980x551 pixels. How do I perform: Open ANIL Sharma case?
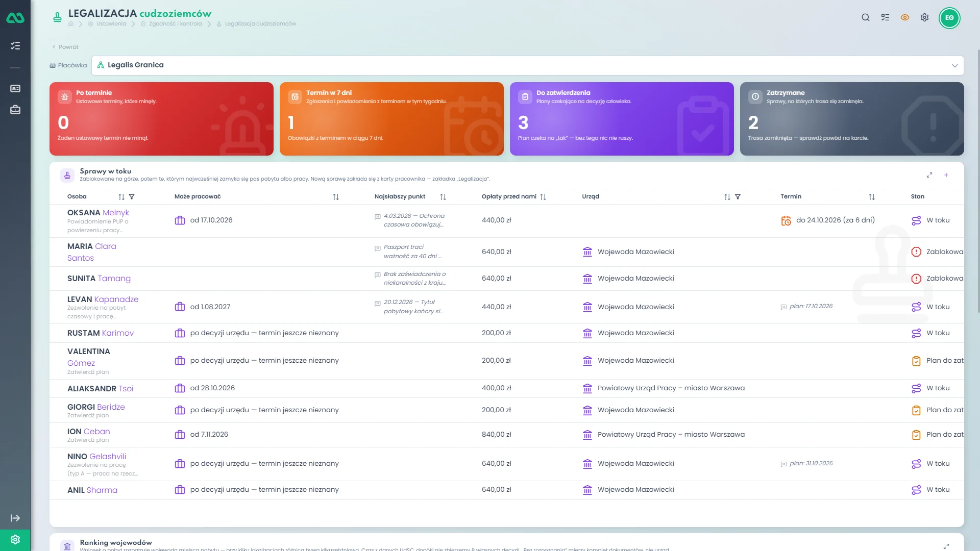[x=506, y=490]
